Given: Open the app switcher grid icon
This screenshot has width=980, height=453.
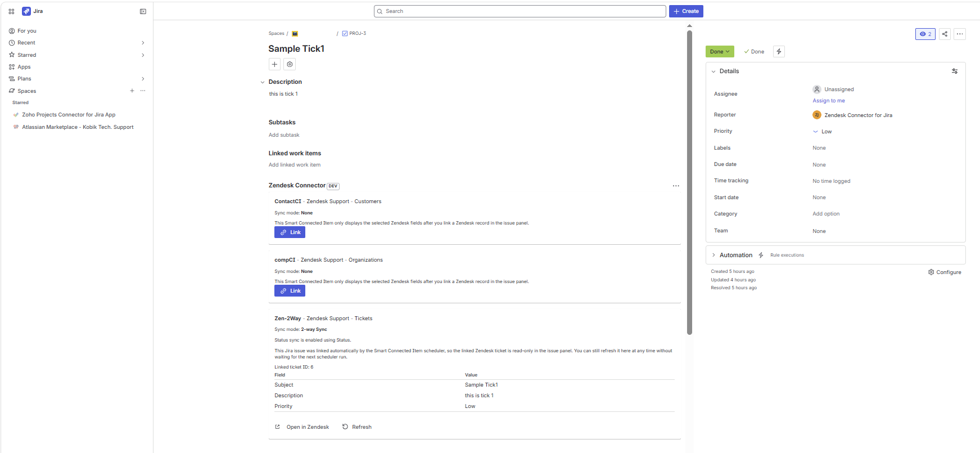Looking at the screenshot, I should click(x=11, y=11).
